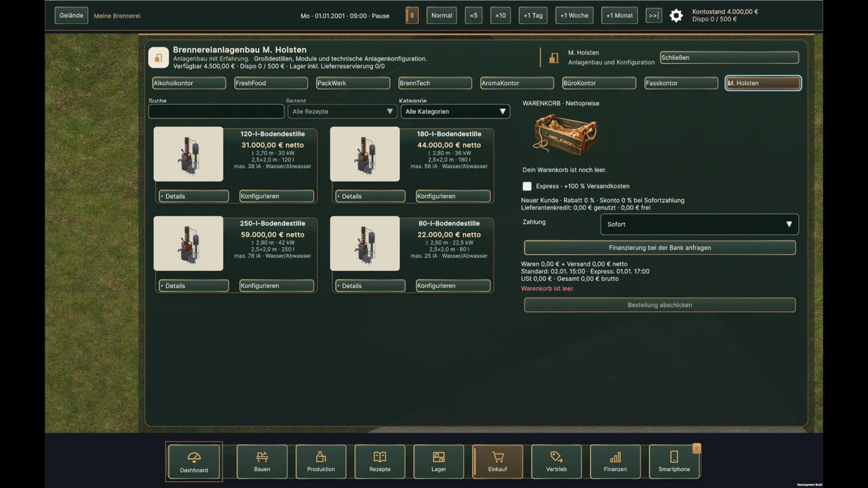Viewport: 868px width, 488px height.
Task: Configure the 120-l-Bodendestille
Action: point(277,196)
